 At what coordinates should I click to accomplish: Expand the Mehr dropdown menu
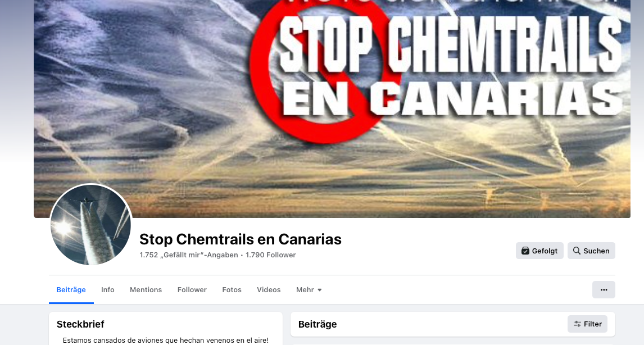(309, 289)
